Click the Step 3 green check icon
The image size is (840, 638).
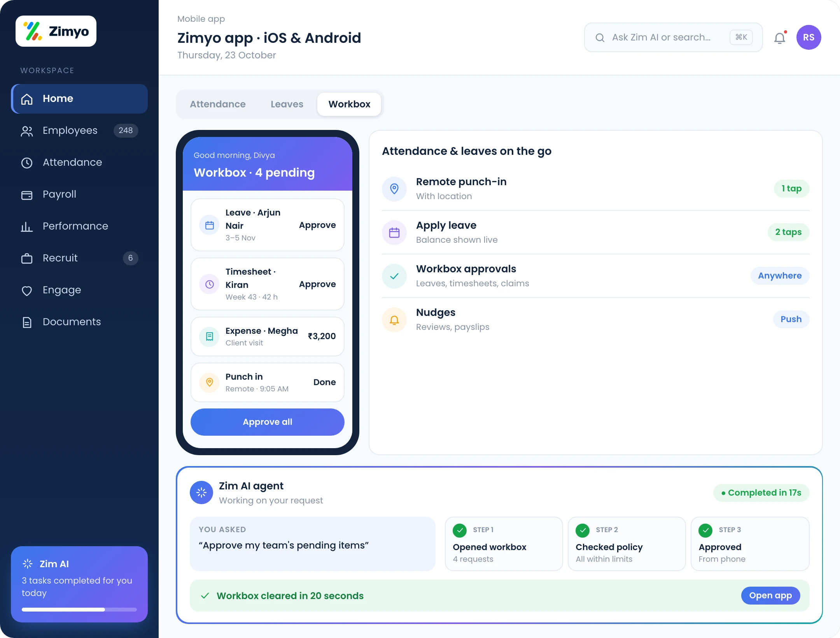pyautogui.click(x=705, y=530)
